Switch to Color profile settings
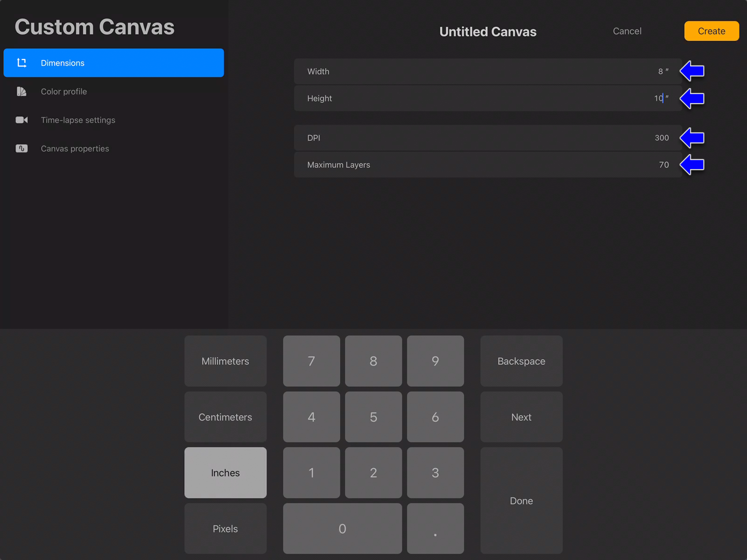The width and height of the screenshot is (747, 560). 114,91
